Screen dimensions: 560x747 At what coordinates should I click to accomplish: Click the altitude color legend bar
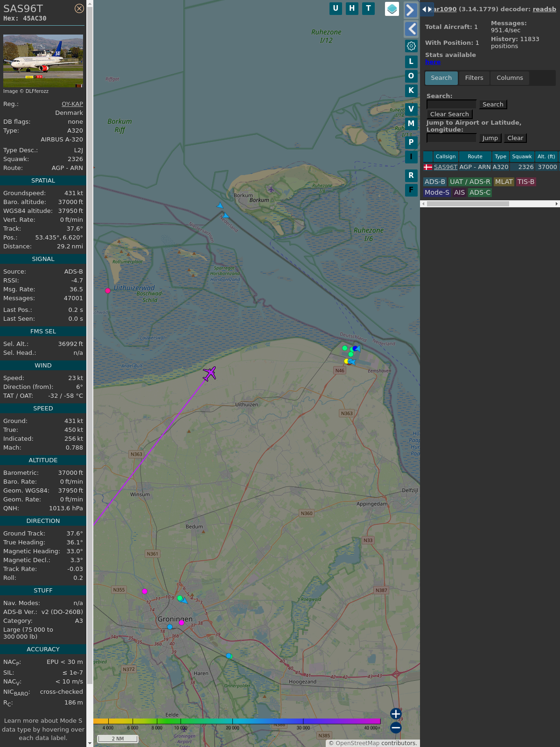point(237,721)
